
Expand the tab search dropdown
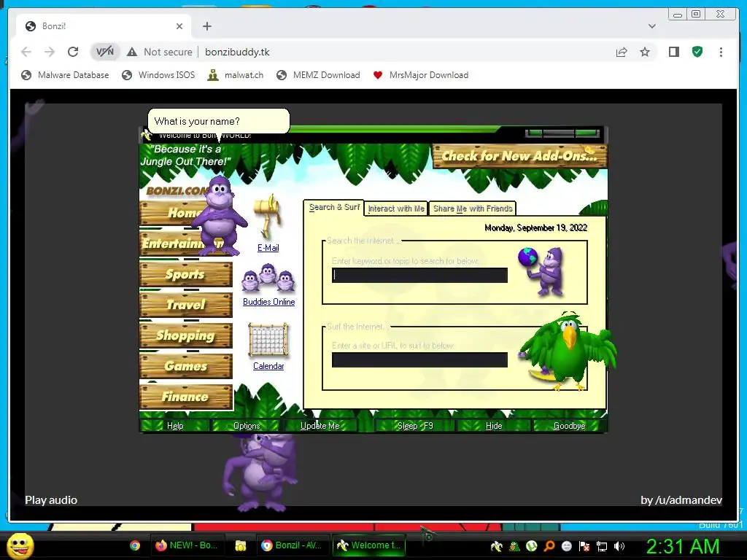coord(651,26)
